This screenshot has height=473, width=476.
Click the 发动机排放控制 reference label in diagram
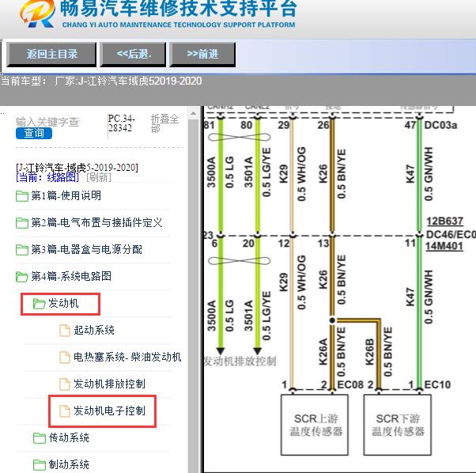(x=240, y=361)
